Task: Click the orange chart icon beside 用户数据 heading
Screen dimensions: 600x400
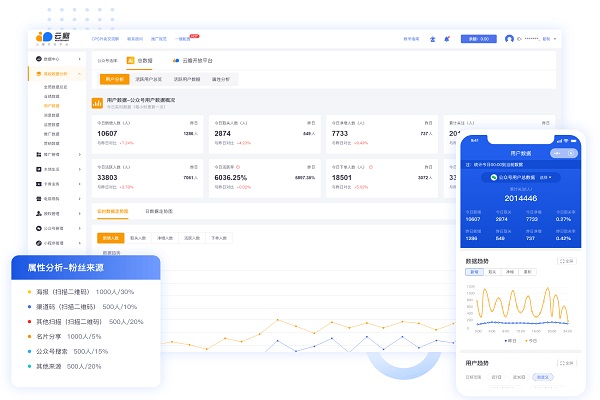Action: point(99,101)
